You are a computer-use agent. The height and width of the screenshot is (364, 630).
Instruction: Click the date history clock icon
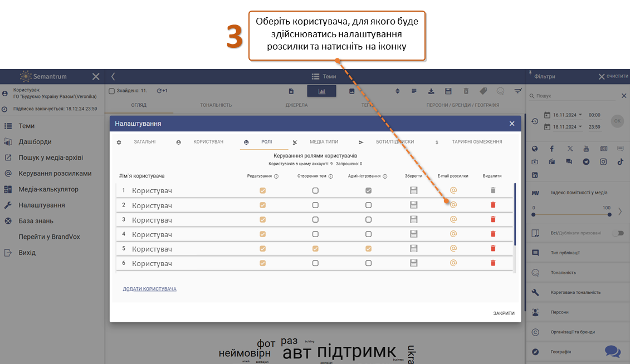[535, 121]
